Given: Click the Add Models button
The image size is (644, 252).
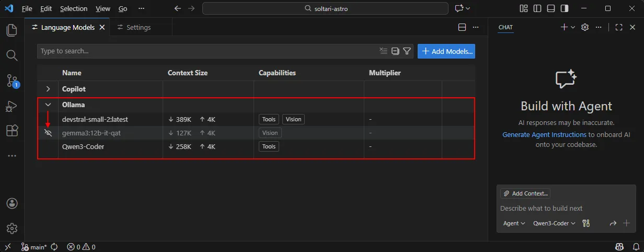Looking at the screenshot, I should pyautogui.click(x=446, y=51).
